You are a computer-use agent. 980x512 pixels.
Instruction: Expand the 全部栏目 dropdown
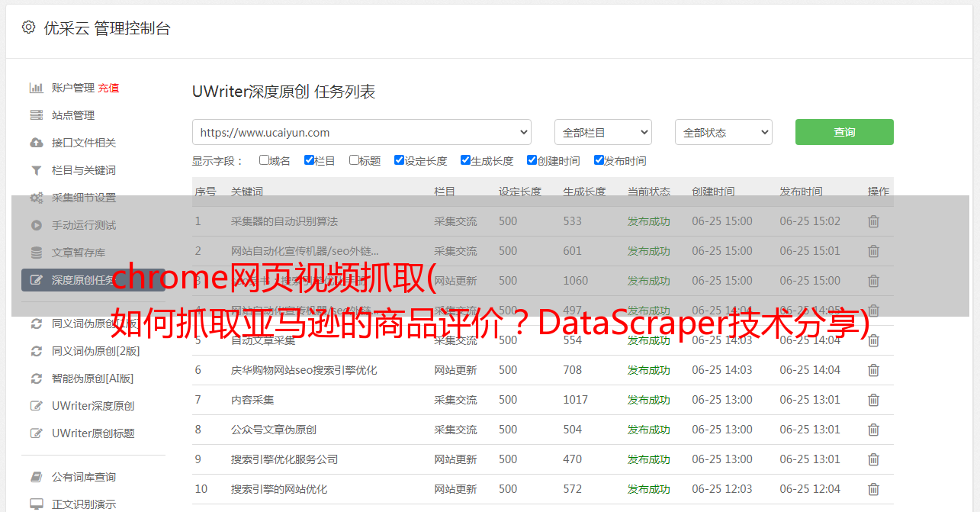602,132
